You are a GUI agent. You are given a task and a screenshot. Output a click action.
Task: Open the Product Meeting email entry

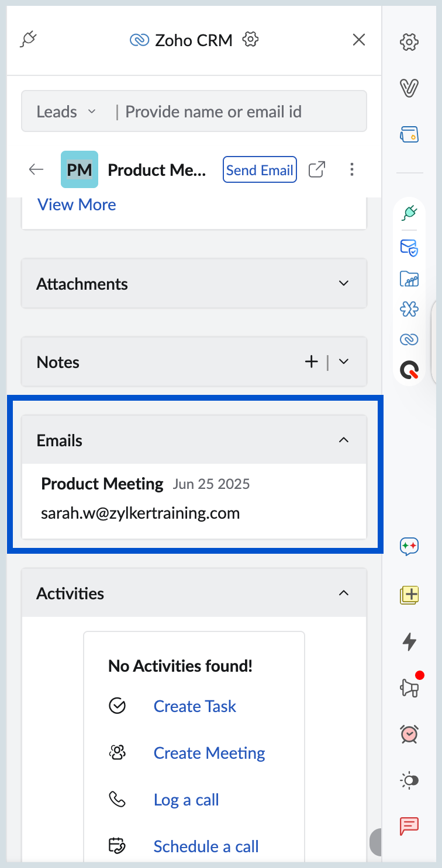tap(102, 484)
